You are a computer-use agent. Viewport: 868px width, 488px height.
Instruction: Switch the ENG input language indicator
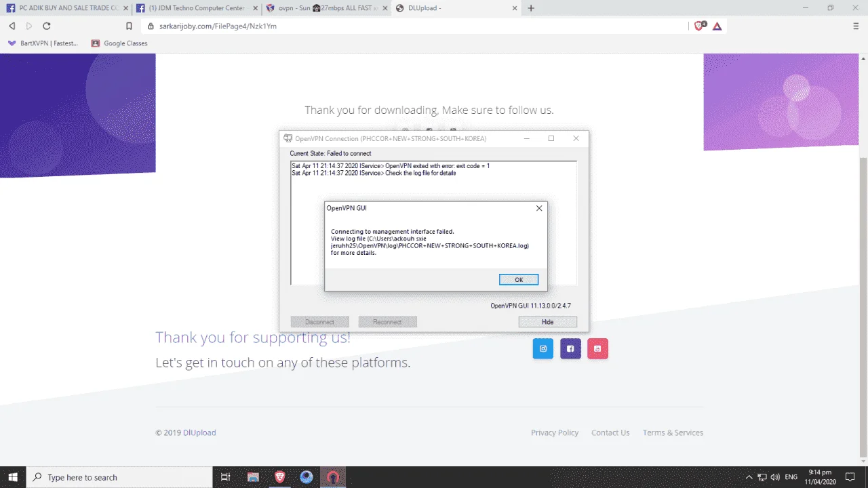click(791, 477)
